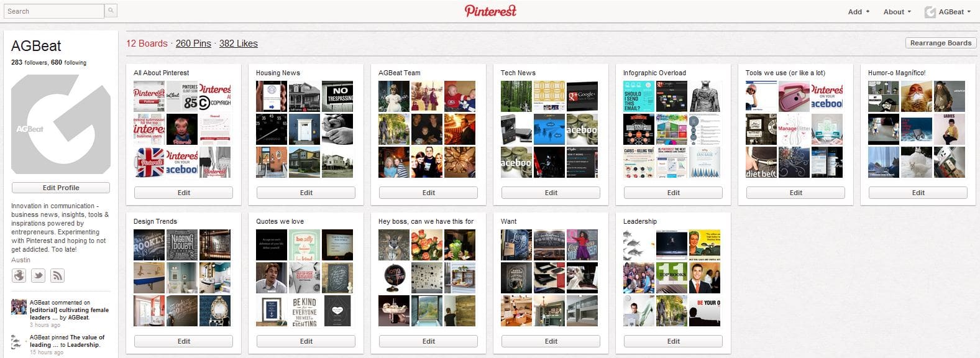Image resolution: width=980 pixels, height=358 pixels.
Task: Click the Rearrange Boards button
Action: coord(940,43)
